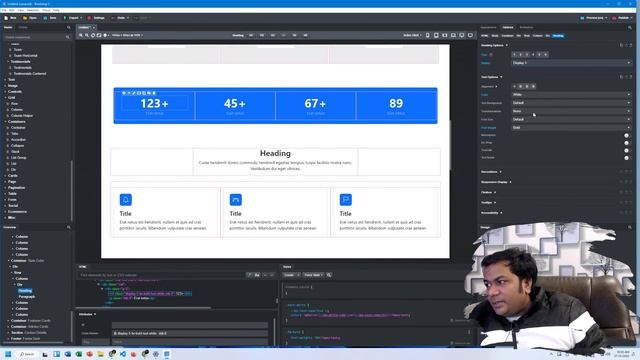This screenshot has height=360, width=640.
Task: Click the 123+ heading on the canvas
Action: (154, 104)
